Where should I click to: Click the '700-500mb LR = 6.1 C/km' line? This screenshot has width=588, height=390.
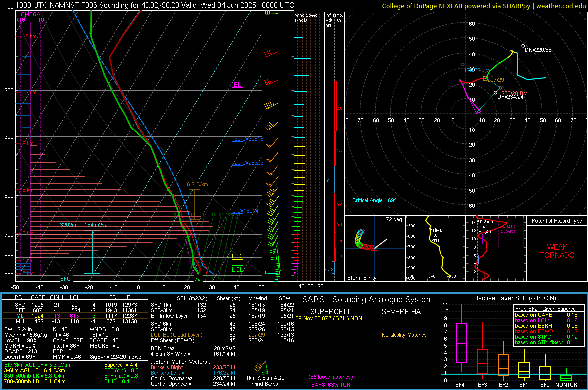(x=35, y=381)
